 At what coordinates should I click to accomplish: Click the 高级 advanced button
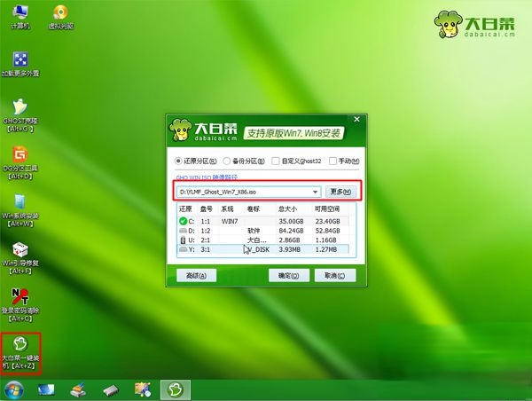pos(196,276)
